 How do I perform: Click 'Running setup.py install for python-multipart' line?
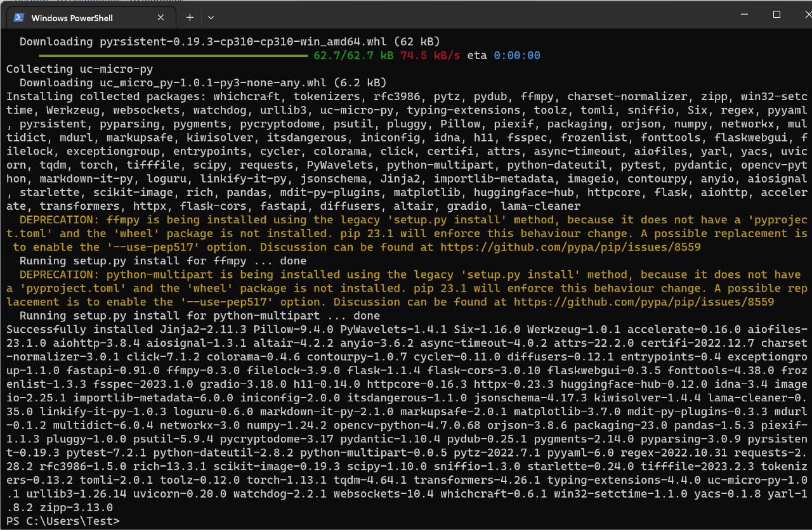200,316
